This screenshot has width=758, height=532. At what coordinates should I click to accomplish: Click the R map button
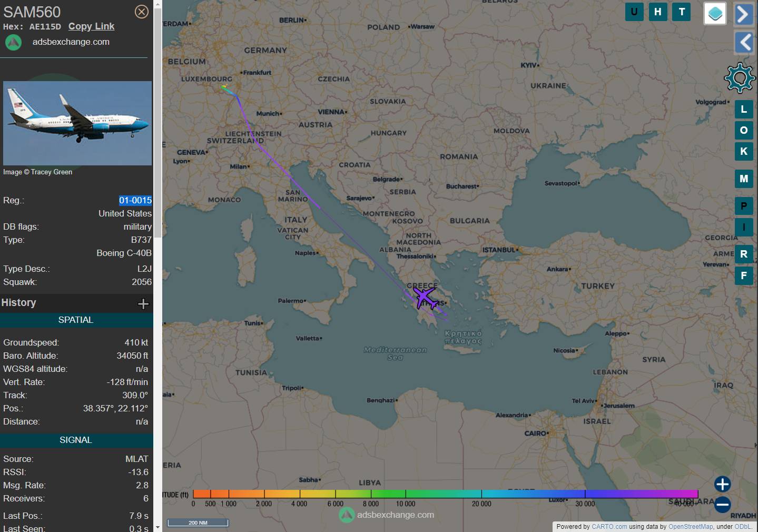(x=744, y=254)
